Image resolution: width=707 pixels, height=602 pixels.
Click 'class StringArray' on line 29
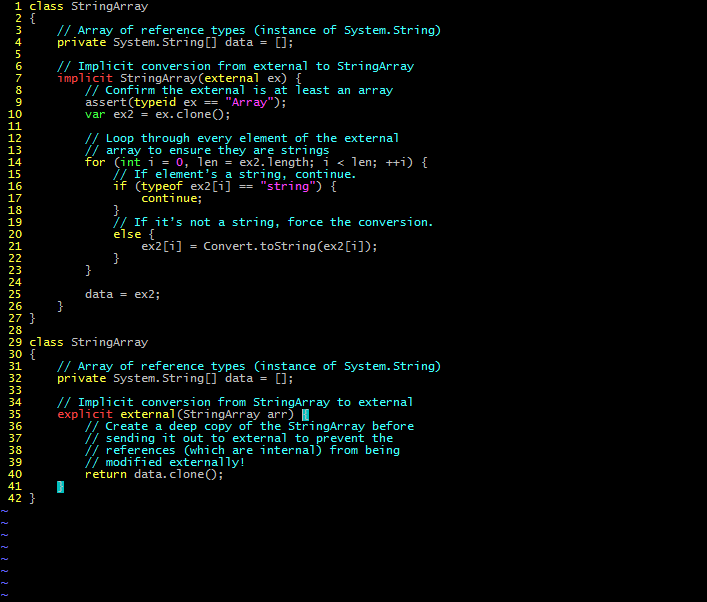coord(89,342)
